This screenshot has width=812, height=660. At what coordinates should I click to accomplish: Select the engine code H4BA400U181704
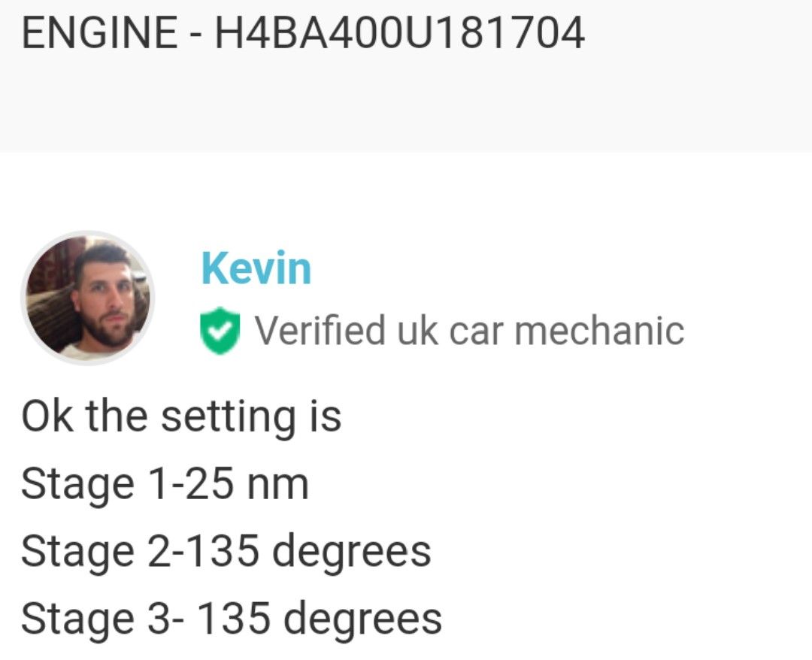pos(399,34)
